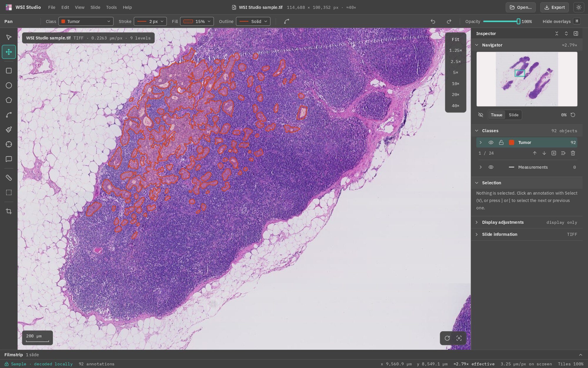588x368 pixels.
Task: Set zoom to 20× preset
Action: [x=455, y=95]
